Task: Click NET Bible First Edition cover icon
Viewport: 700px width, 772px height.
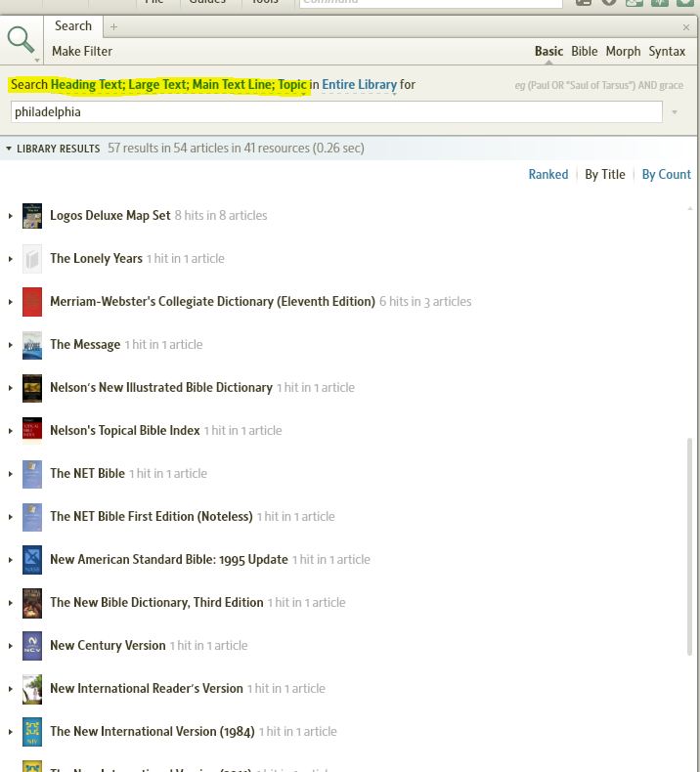Action: coord(32,517)
